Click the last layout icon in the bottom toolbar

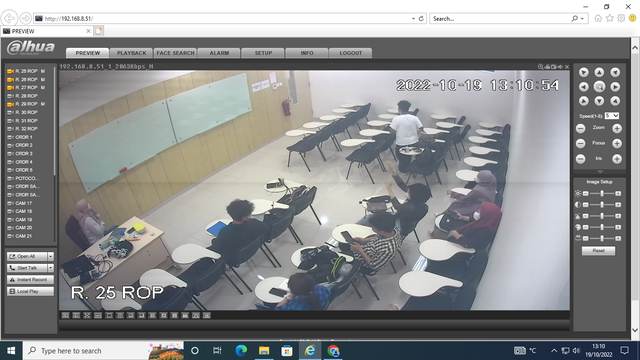pos(207,316)
